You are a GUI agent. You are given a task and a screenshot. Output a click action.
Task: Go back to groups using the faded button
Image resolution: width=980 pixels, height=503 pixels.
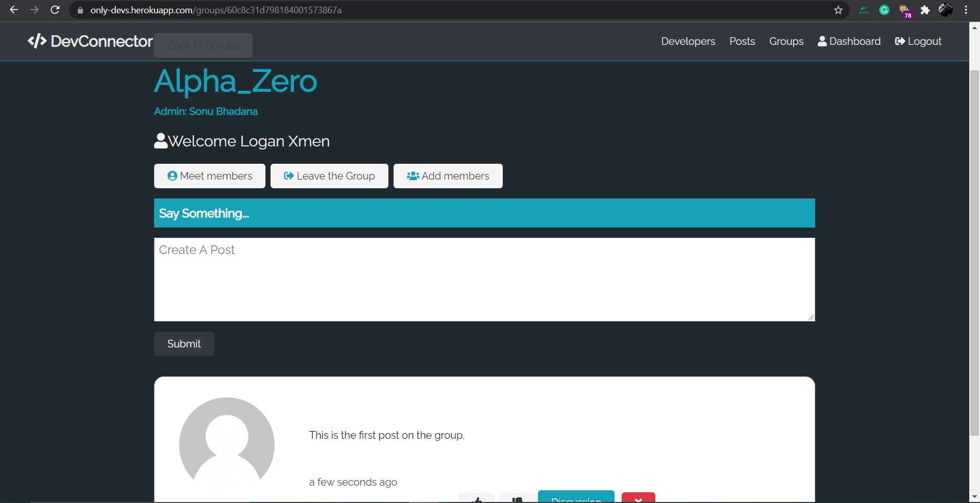point(203,45)
